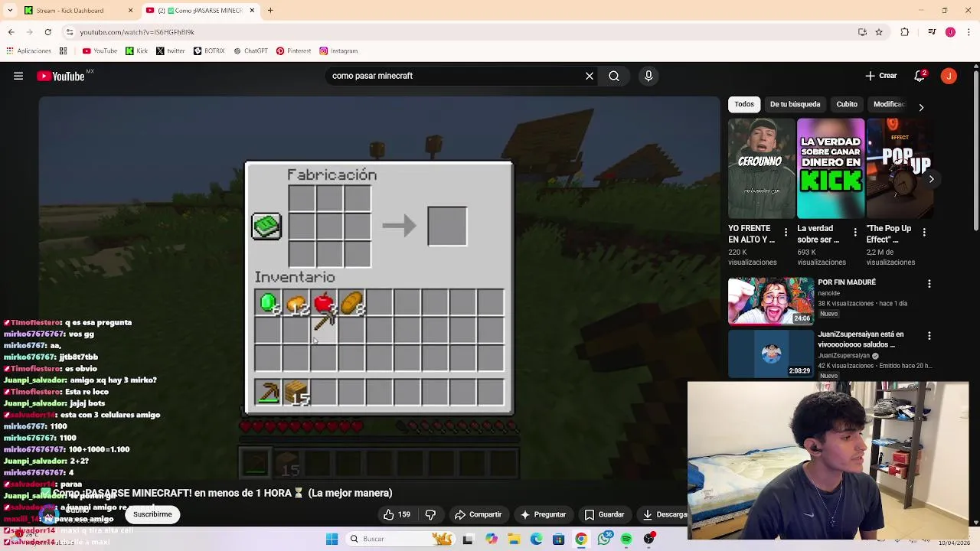Open options for The Pop Up Effect short
The height and width of the screenshot is (551, 980).
click(924, 232)
